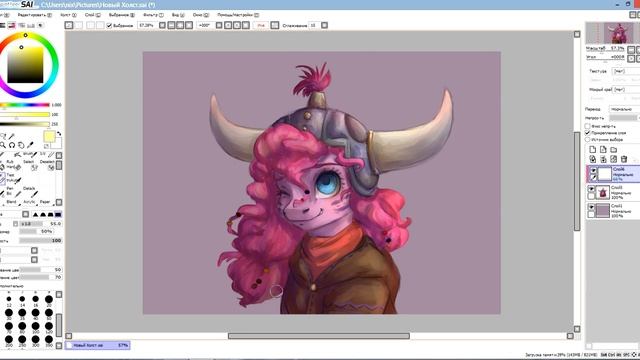The height and width of the screenshot is (360, 640).
Task: Open the layer blend mode Нормально dropdown
Action: pyautogui.click(x=624, y=109)
